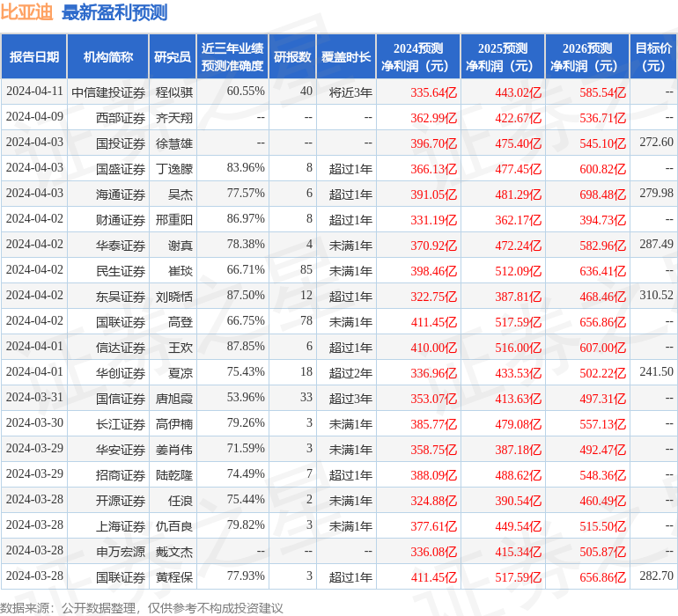Click target price 282.70
Screen dimensions: 678x616
pyautogui.click(x=656, y=576)
